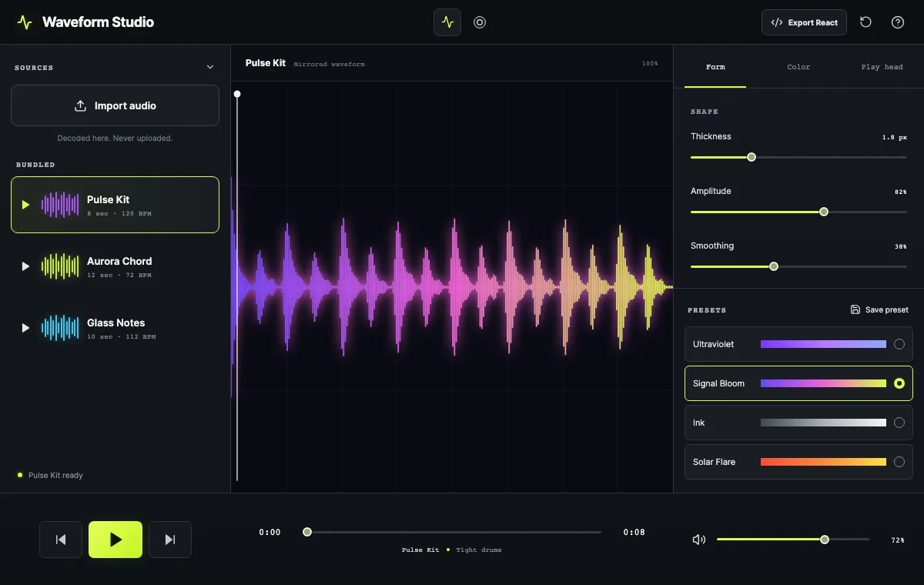The width and height of the screenshot is (924, 585).
Task: Select the Signal Bloom preset radio button
Action: coord(899,383)
